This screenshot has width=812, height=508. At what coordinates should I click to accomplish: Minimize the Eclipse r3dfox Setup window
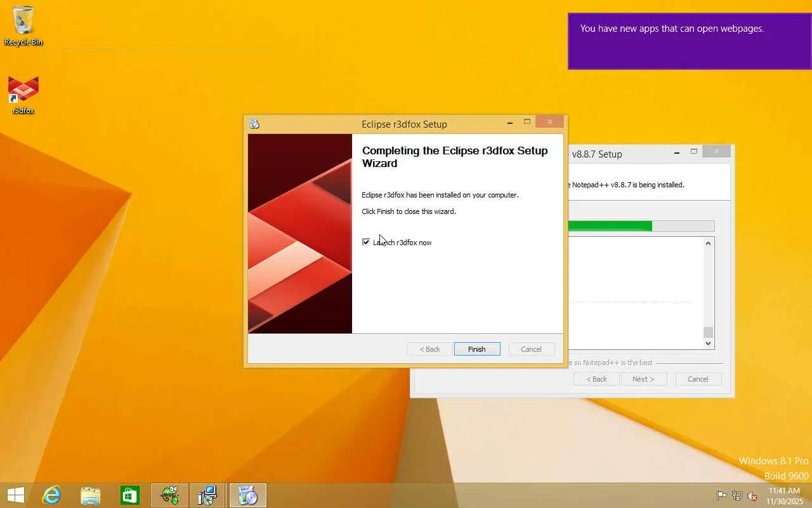[x=510, y=123]
